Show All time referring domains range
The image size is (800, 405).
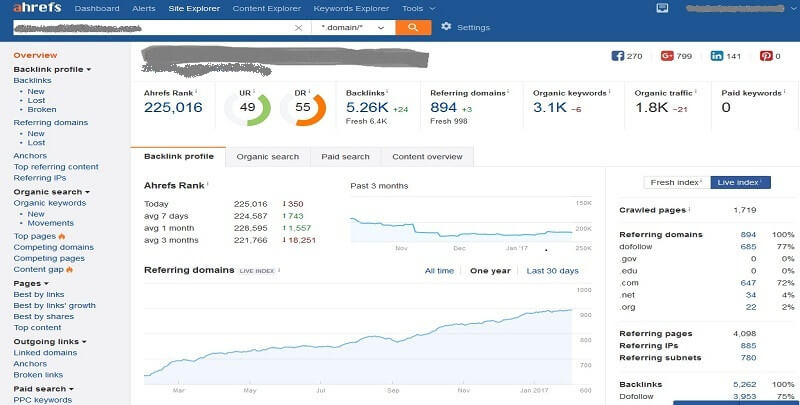coord(439,271)
